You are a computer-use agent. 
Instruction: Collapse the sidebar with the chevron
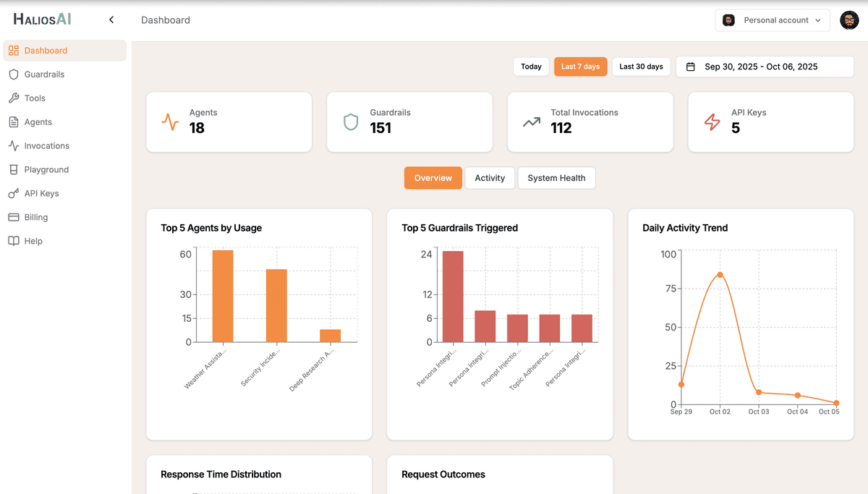coord(111,20)
